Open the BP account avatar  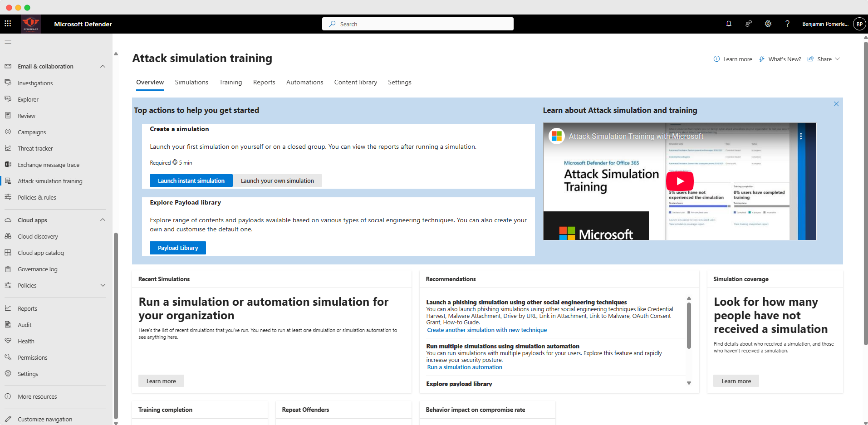pos(859,24)
